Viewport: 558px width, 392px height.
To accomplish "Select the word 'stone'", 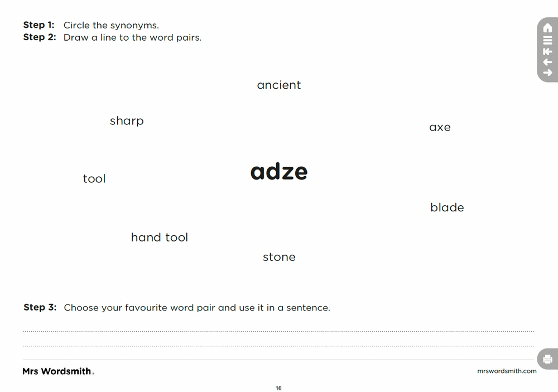I will [x=279, y=257].
